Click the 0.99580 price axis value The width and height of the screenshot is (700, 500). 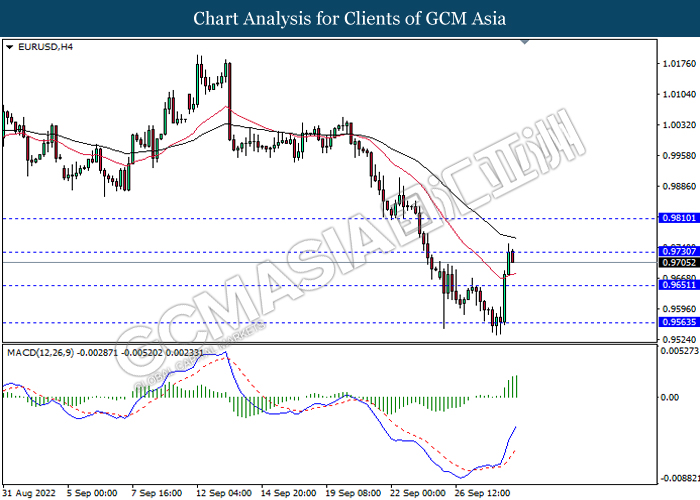pos(679,156)
